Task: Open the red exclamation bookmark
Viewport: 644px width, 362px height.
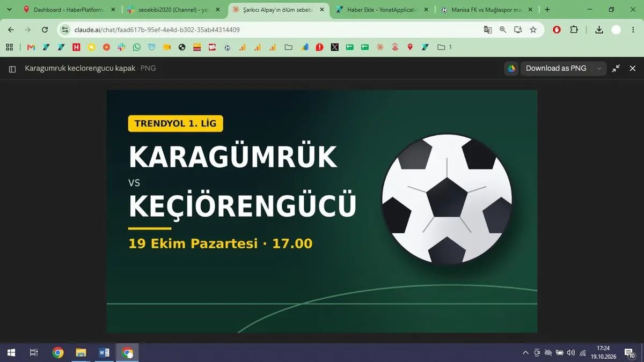Action: tap(320, 47)
